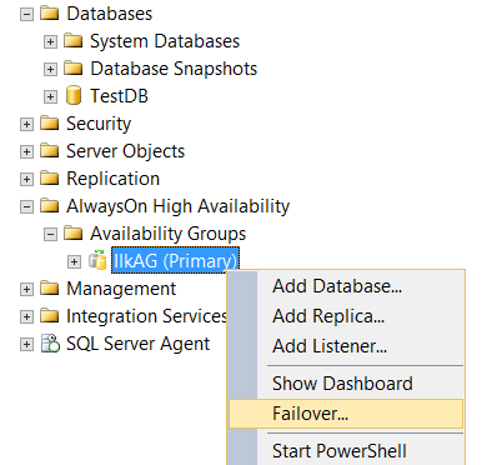Click the Security folder icon

pos(49,123)
